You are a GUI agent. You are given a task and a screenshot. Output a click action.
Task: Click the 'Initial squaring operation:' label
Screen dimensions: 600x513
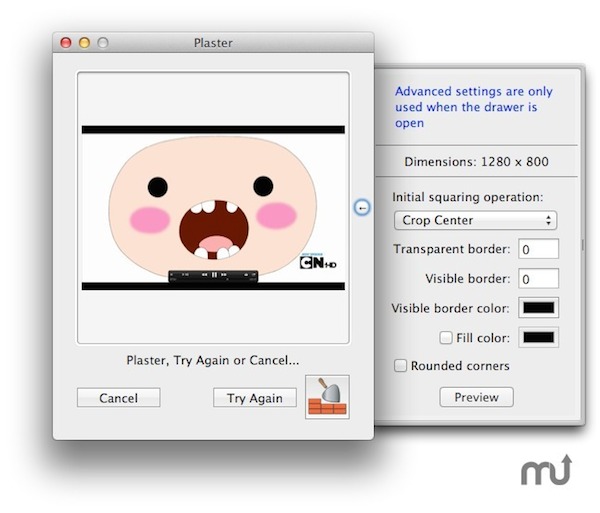click(x=468, y=197)
